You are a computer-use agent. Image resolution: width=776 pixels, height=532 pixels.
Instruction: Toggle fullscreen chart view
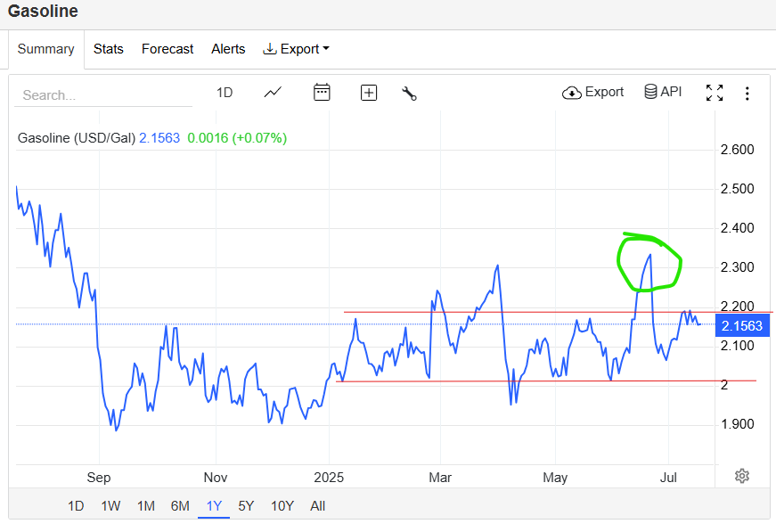pyautogui.click(x=715, y=93)
